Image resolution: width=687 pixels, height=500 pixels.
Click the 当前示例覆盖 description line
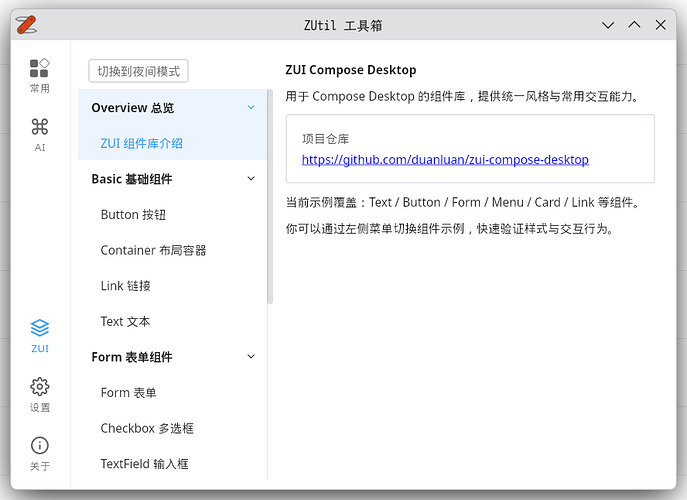tap(463, 202)
